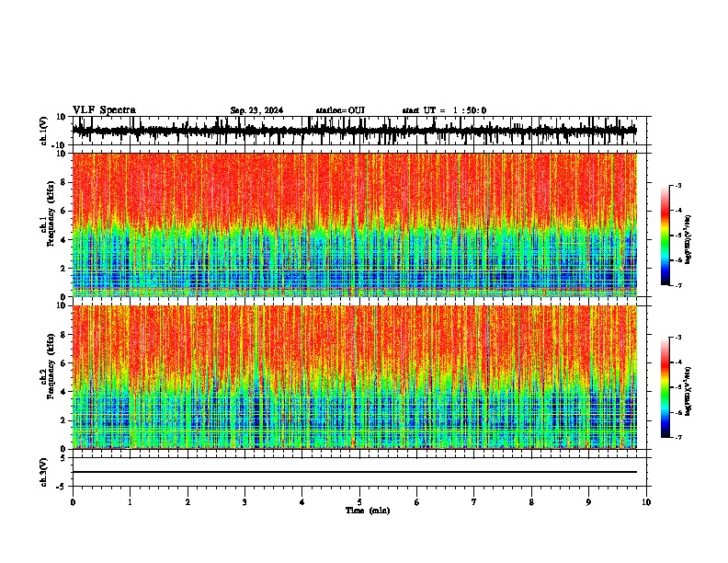Click the ch.1 spectrogram plot
The height and width of the screenshot is (563, 728).
(355, 224)
